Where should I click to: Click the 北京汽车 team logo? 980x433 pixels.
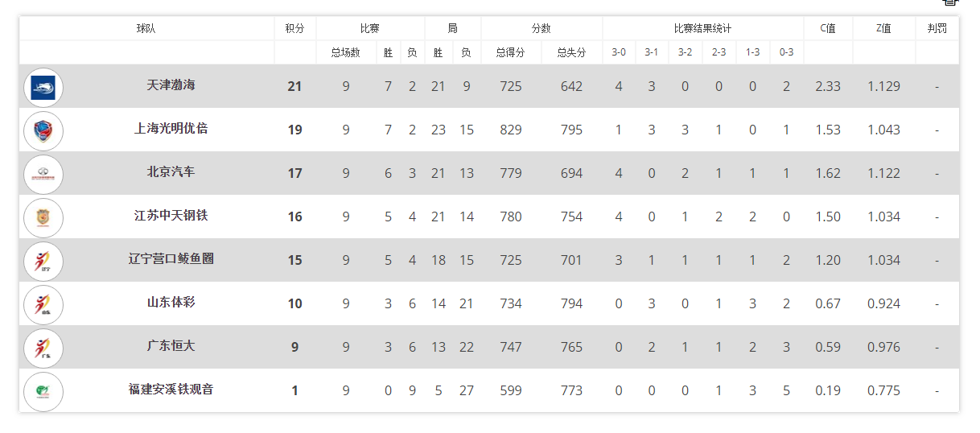pos(43,174)
